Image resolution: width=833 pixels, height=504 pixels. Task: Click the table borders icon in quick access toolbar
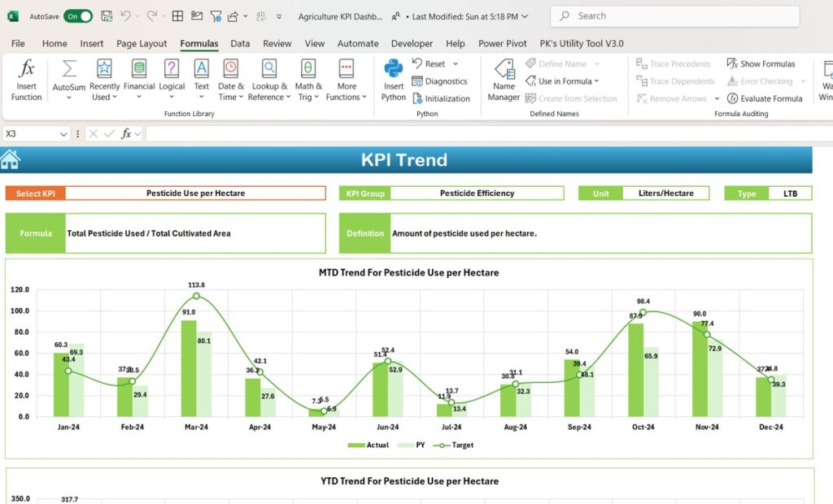[x=177, y=16]
